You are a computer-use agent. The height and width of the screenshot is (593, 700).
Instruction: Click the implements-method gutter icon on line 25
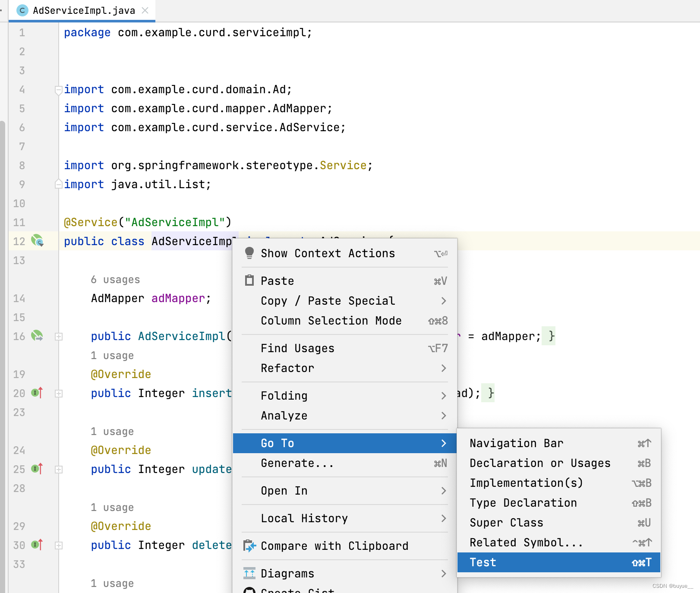pos(37,469)
